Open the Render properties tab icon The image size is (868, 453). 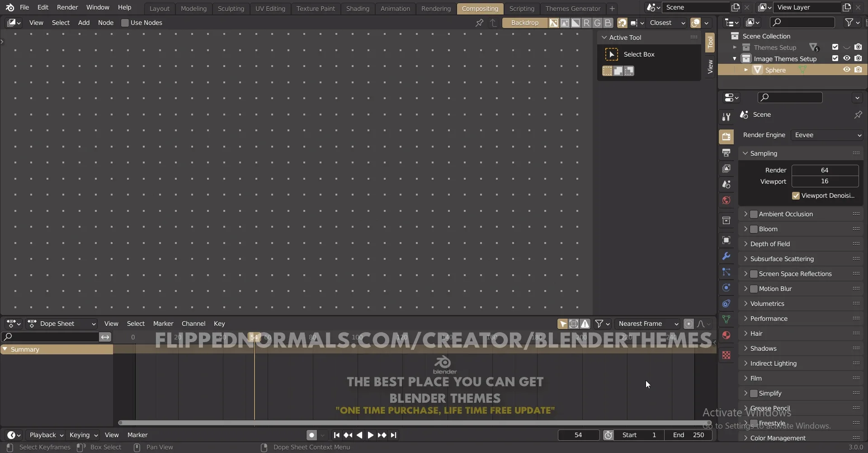[x=726, y=137]
